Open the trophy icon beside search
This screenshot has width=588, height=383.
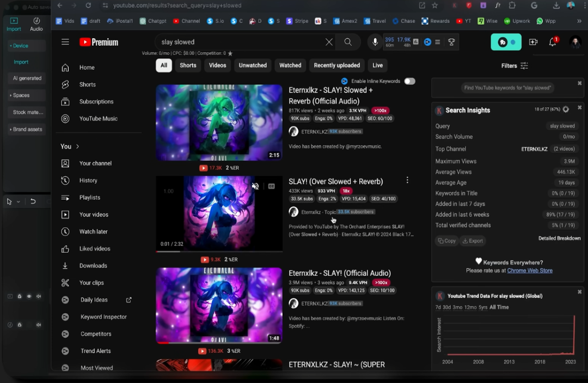click(x=451, y=42)
